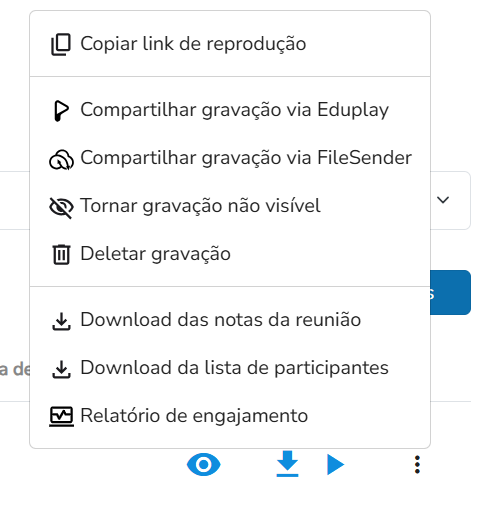Click the engagement report chart icon
Screen dimensions: 479x505
click(61, 417)
